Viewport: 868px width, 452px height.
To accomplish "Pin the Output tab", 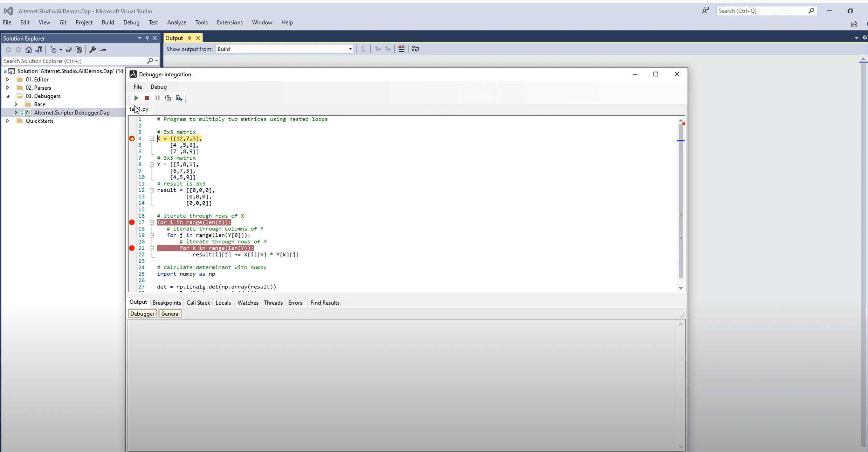I will (x=190, y=38).
